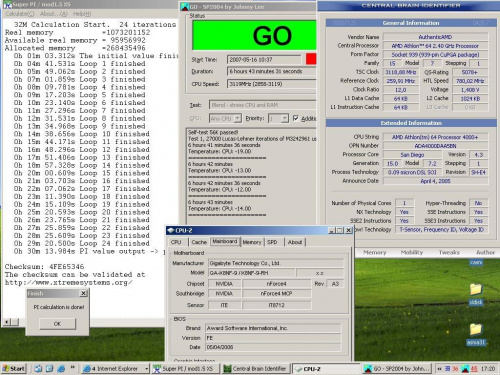This screenshot has height=375, width=500.
Task: Switch to Super PI from the taskbar
Action: click(x=185, y=369)
